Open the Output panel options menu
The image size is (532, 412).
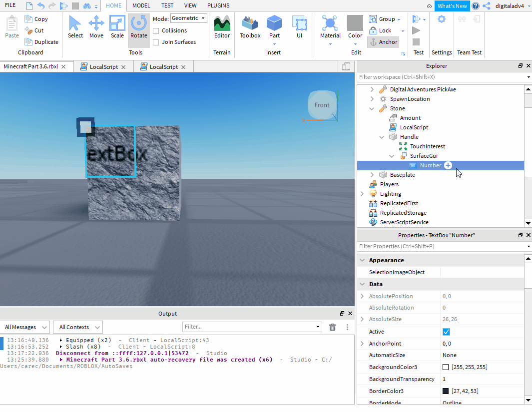click(347, 327)
